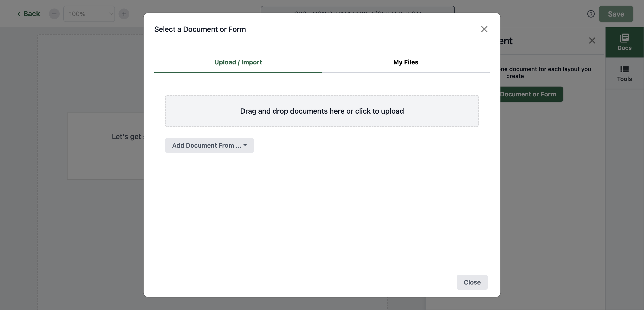Click the Document or Form button
Image resolution: width=644 pixels, height=310 pixels.
[532, 94]
